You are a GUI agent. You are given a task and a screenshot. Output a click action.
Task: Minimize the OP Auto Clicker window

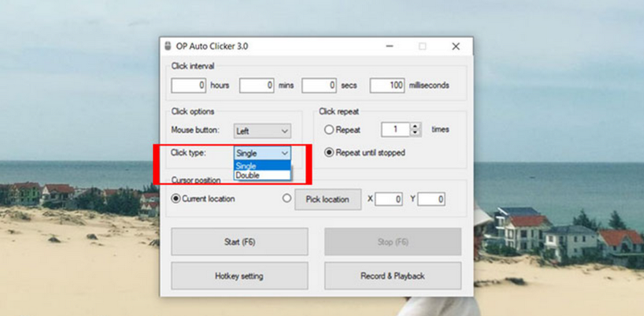390,46
